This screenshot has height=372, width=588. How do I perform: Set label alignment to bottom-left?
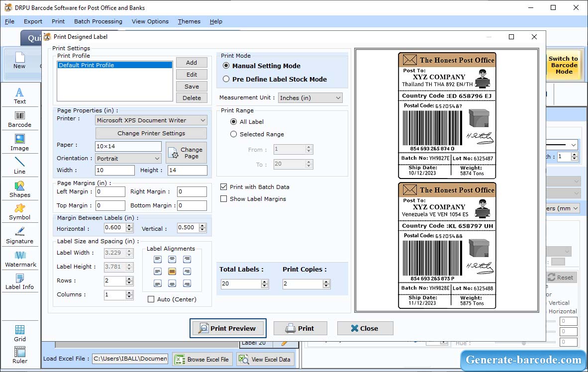click(x=158, y=283)
